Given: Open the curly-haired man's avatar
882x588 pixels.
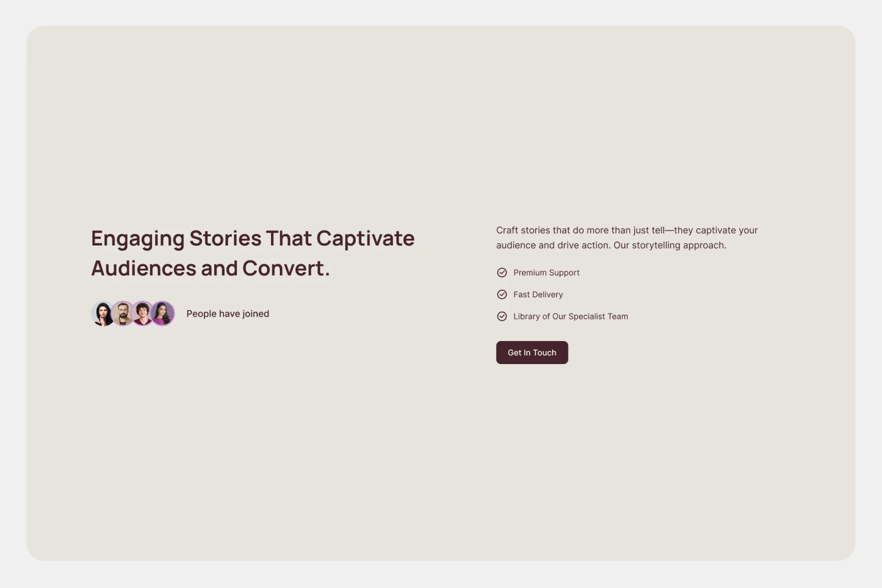Looking at the screenshot, I should coord(143,314).
